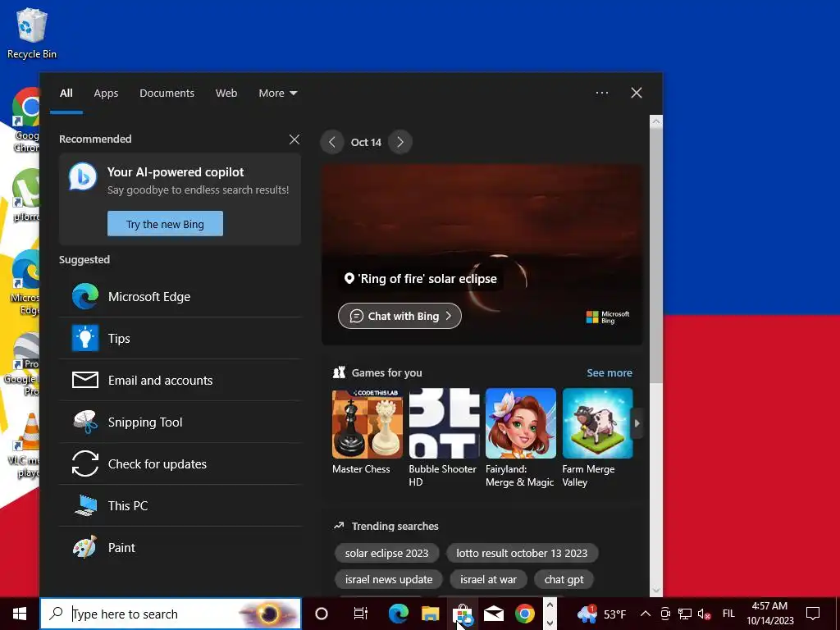Click the Oct 14 date label
This screenshot has width=840, height=630.
point(366,142)
